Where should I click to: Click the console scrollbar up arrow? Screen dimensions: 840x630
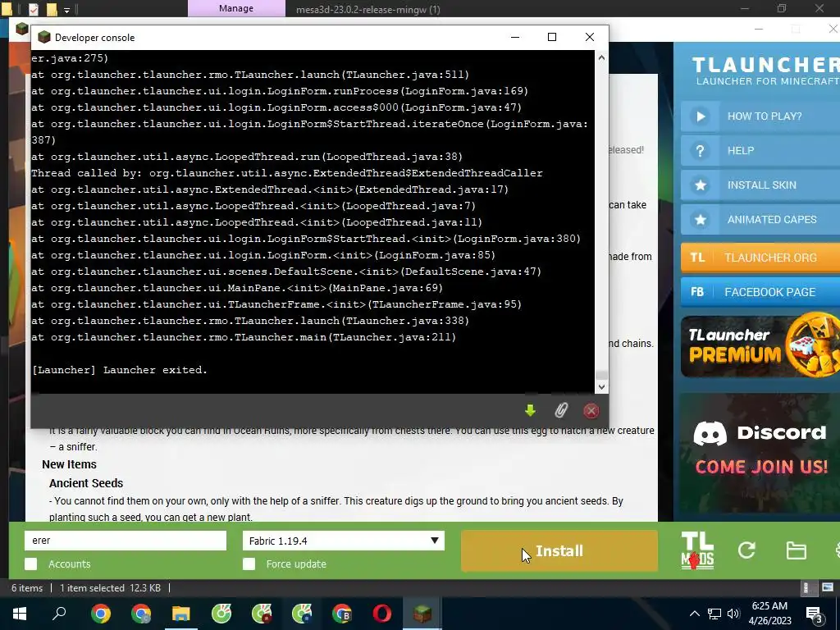coord(601,57)
